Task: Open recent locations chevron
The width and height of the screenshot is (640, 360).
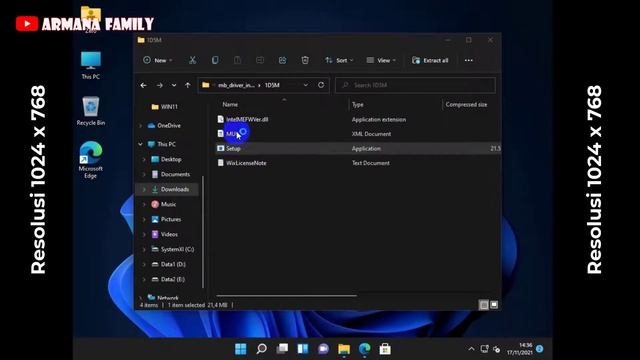Action: click(x=174, y=85)
